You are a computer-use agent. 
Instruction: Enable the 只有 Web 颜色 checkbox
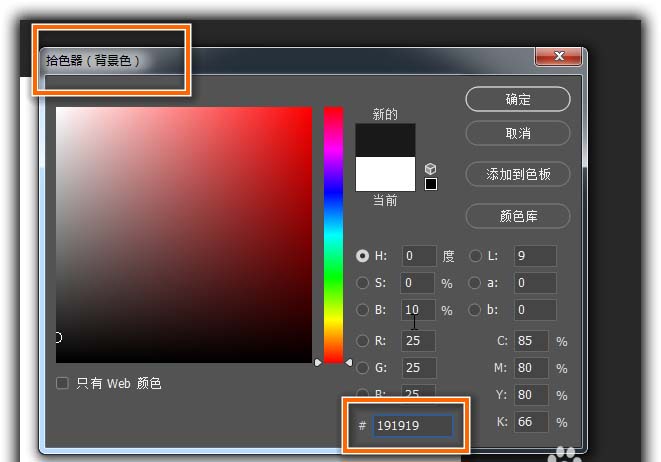click(62, 383)
